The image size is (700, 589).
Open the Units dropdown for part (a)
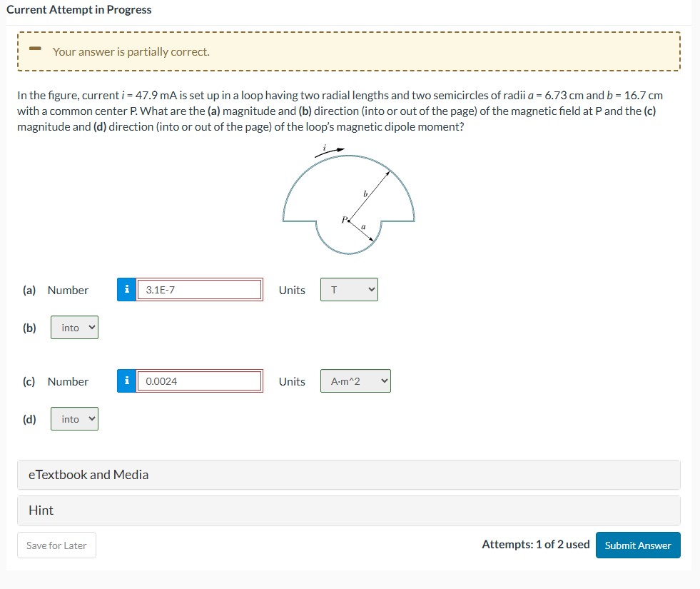coord(348,289)
